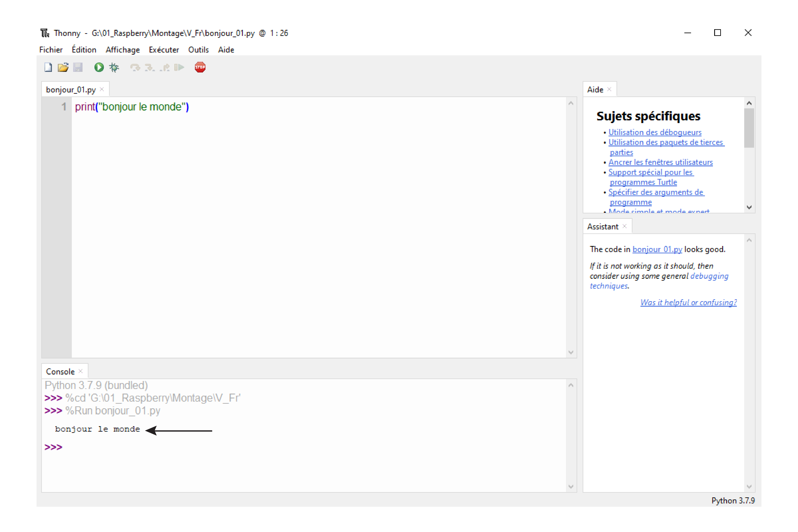Screen dimensions: 798x532
Task: Select the Console tab
Action: coord(60,372)
